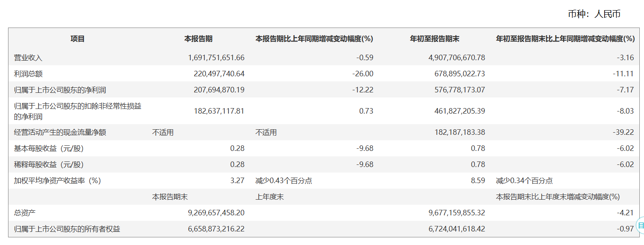This screenshot has width=644, height=245.
Task: Click the 经营活动产生的现金流量净额 row label
Action: tap(60, 132)
